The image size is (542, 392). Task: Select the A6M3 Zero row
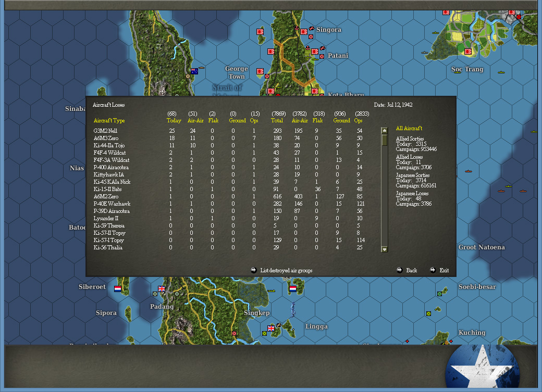(x=228, y=138)
